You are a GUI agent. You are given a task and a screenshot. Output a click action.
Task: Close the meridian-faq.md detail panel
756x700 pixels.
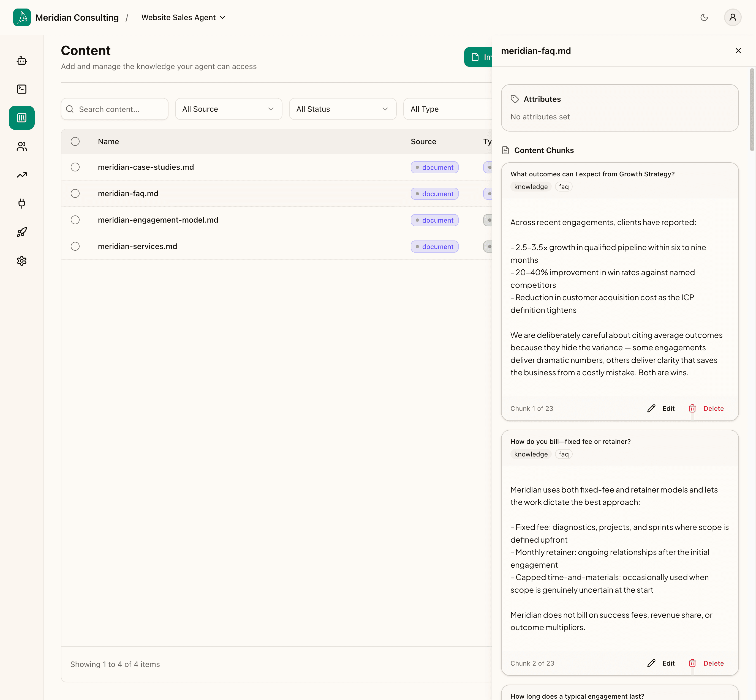coord(738,51)
